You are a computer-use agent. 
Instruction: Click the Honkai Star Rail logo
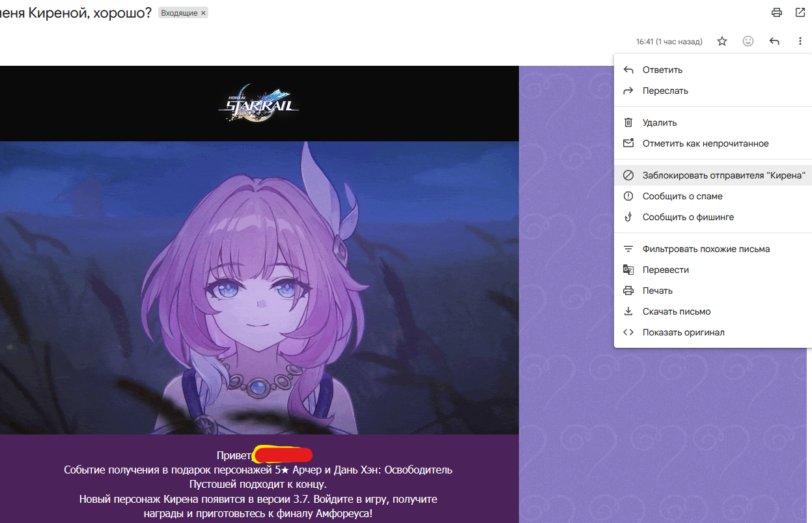(259, 103)
